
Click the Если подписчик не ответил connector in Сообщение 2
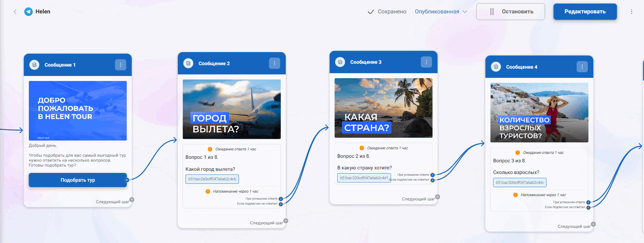281,204
